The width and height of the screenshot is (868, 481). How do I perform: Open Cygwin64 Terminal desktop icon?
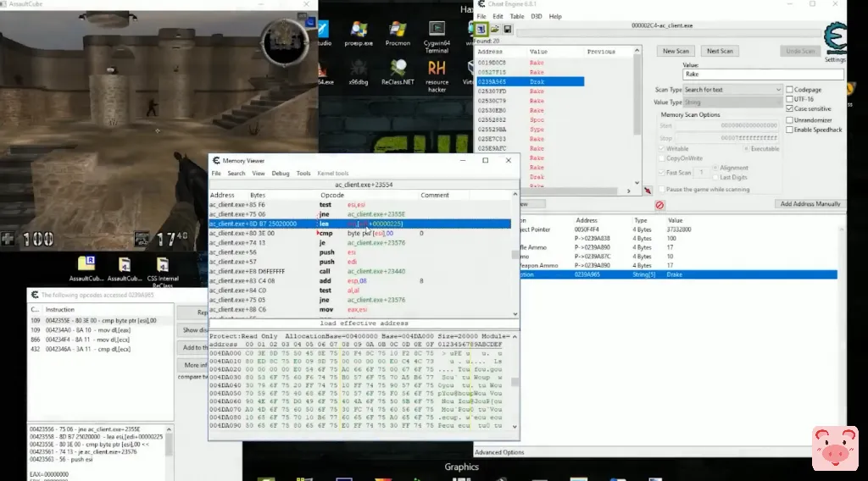click(437, 36)
